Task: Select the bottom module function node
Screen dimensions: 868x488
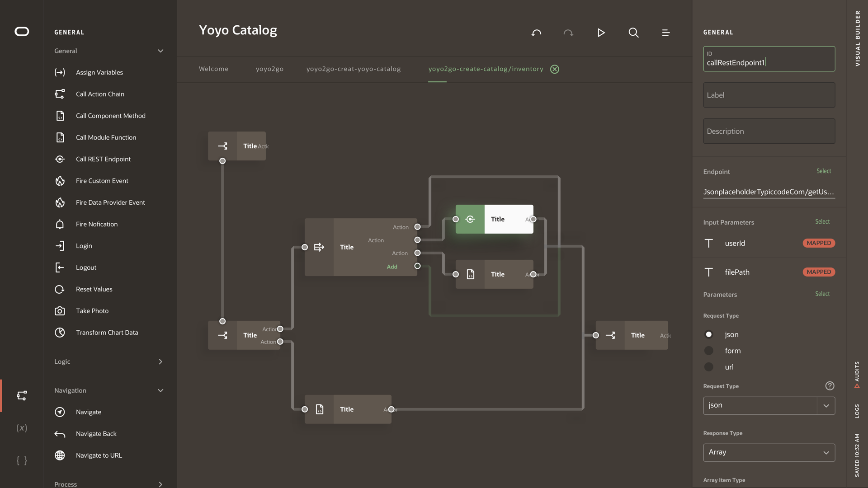Action: (x=348, y=409)
